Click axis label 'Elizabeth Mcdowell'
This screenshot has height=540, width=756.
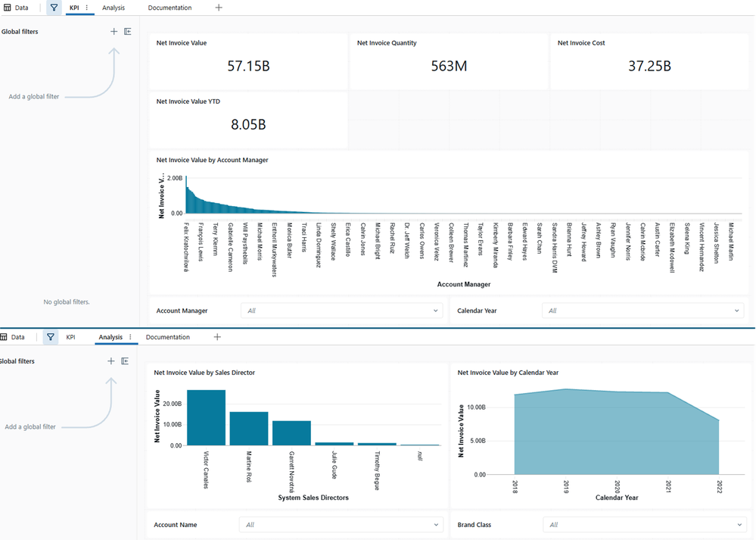pyautogui.click(x=672, y=248)
